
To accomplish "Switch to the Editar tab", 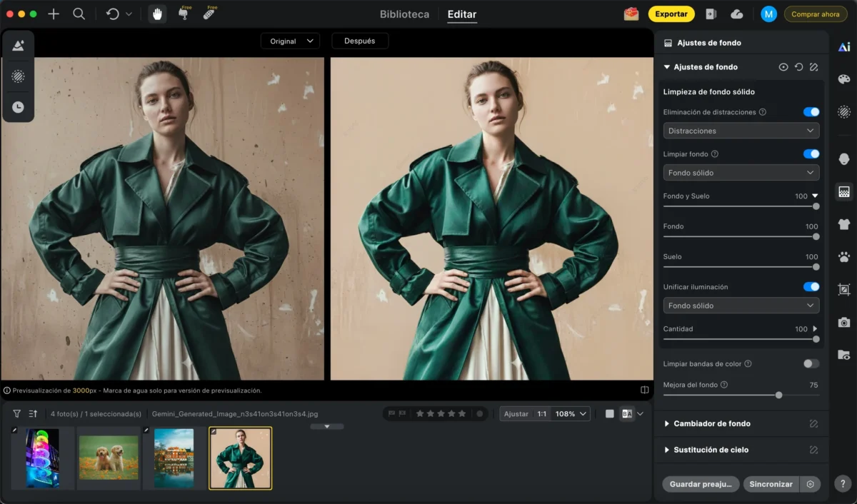I will (461, 14).
